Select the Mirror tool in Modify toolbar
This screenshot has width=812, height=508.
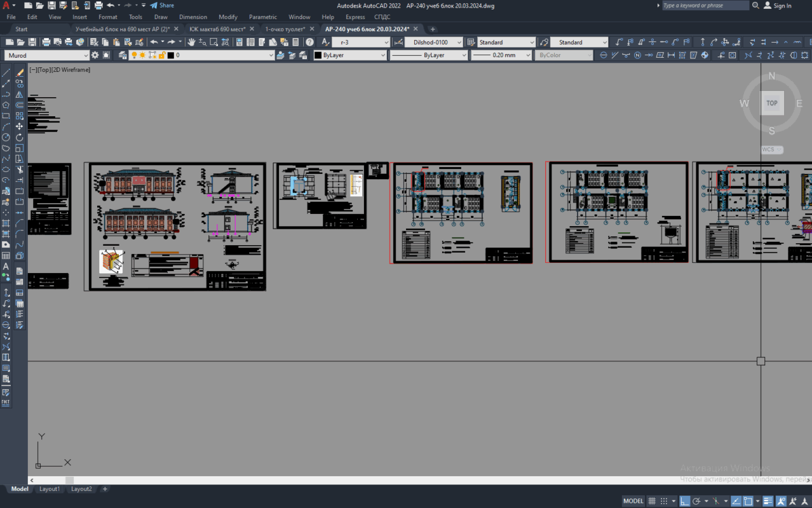pyautogui.click(x=20, y=94)
